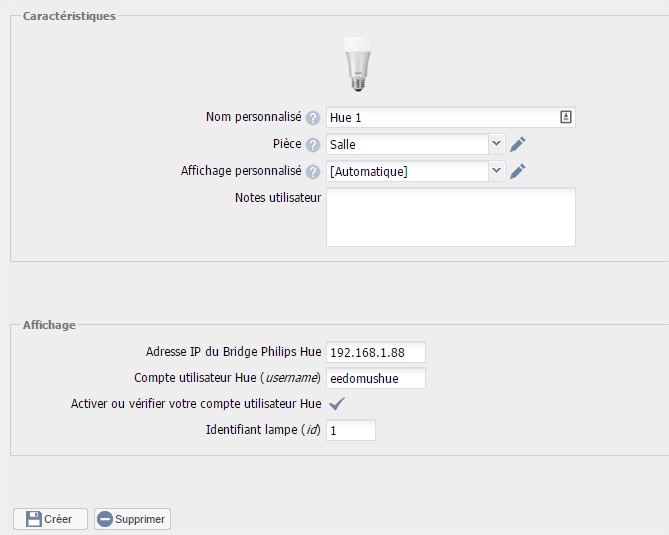The image size is (669, 535).
Task: Edit the Pièce room with pencil icon
Action: coord(518,144)
